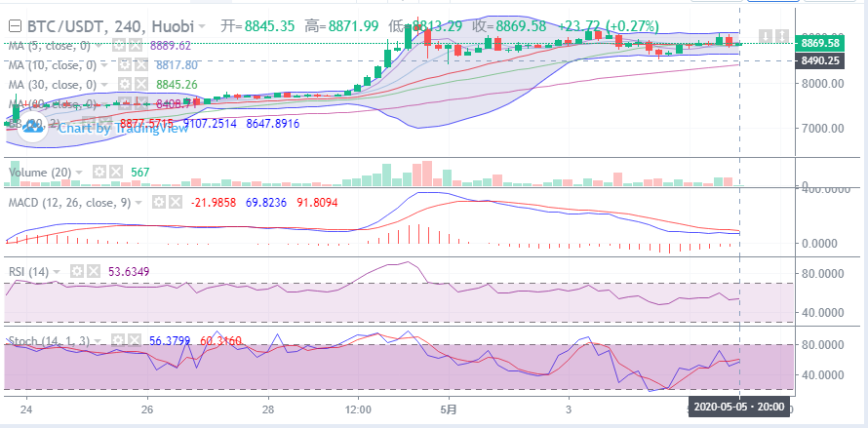The image size is (868, 428).
Task: Click the 9107.2514 Bollinger upper value
Action: (210, 124)
